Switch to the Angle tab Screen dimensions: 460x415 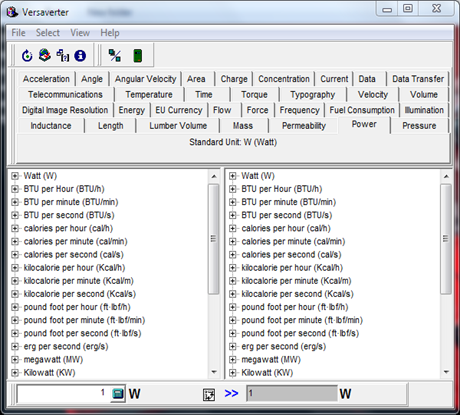click(x=92, y=79)
